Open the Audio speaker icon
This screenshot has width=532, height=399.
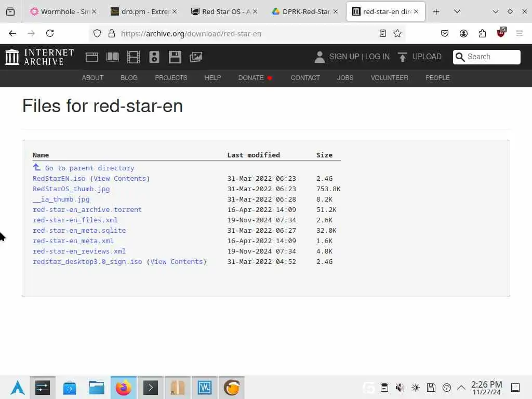click(154, 57)
